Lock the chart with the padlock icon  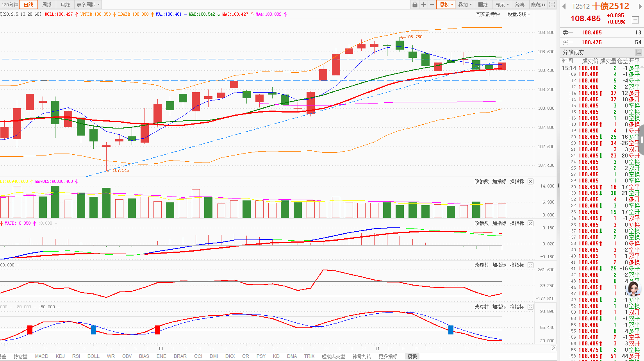coord(415,5)
